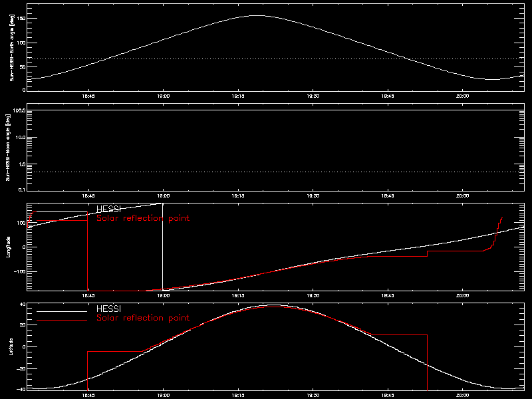
Task: Select 'HESSI' legend text in Latitude plot
Action: 108,309
